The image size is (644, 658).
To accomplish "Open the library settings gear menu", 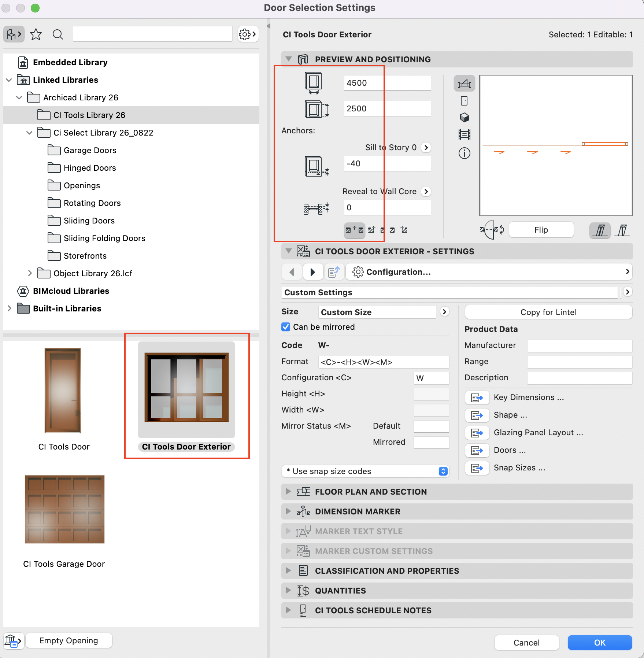I will click(248, 34).
